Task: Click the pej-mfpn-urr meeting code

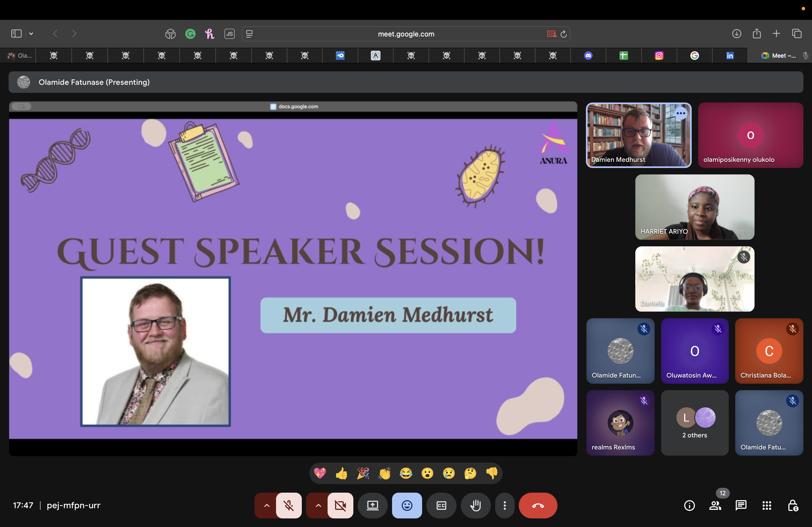Action: click(73, 505)
